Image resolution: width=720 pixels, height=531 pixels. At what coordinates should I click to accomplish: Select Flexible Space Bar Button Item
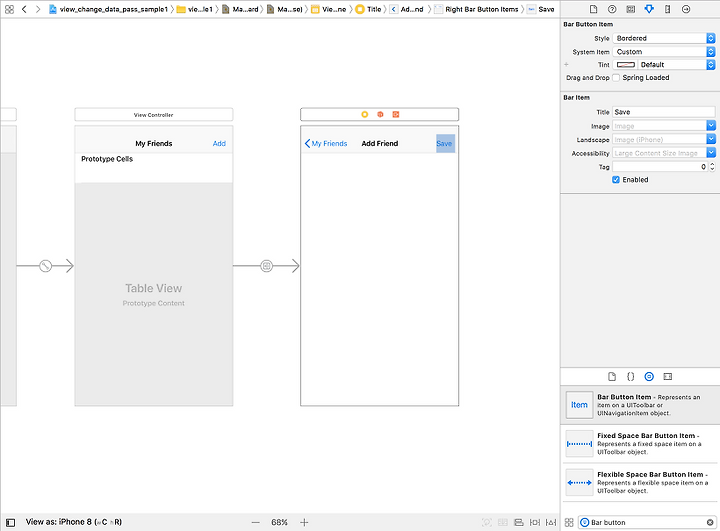(640, 482)
